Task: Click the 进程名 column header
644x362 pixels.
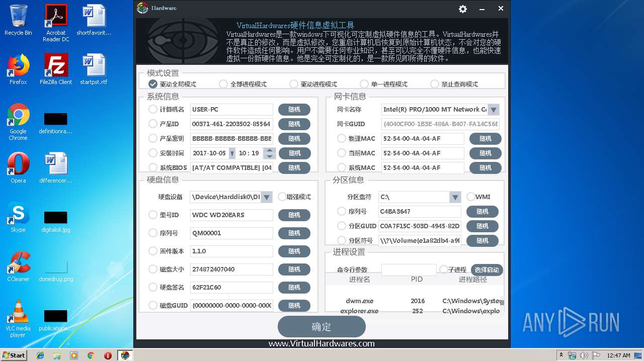Action: tap(359, 280)
